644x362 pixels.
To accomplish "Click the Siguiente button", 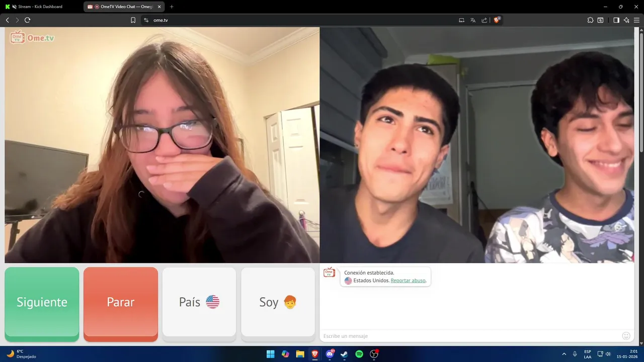I will pos(42,303).
